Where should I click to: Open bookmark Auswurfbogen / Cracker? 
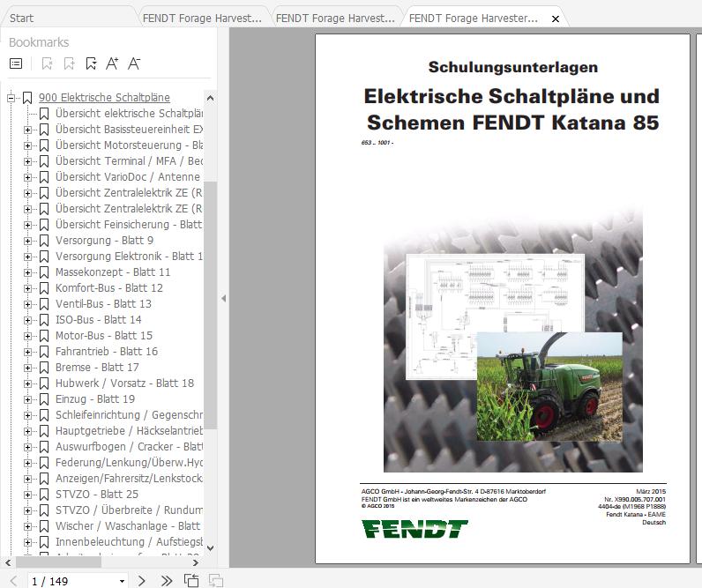click(129, 447)
